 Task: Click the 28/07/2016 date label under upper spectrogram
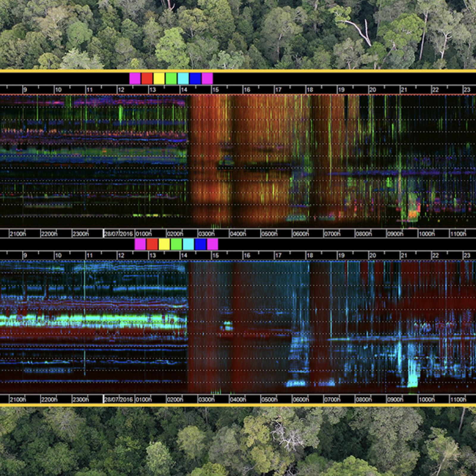coord(118,234)
